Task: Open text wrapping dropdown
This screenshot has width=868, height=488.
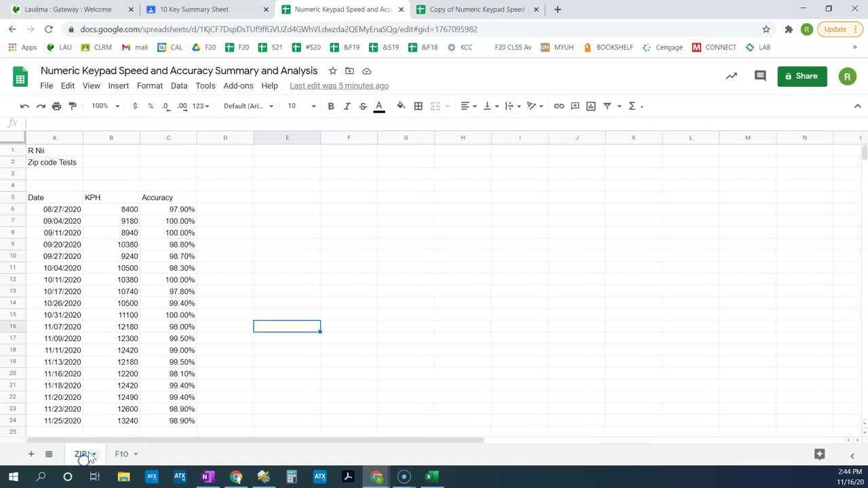Action: [513, 106]
